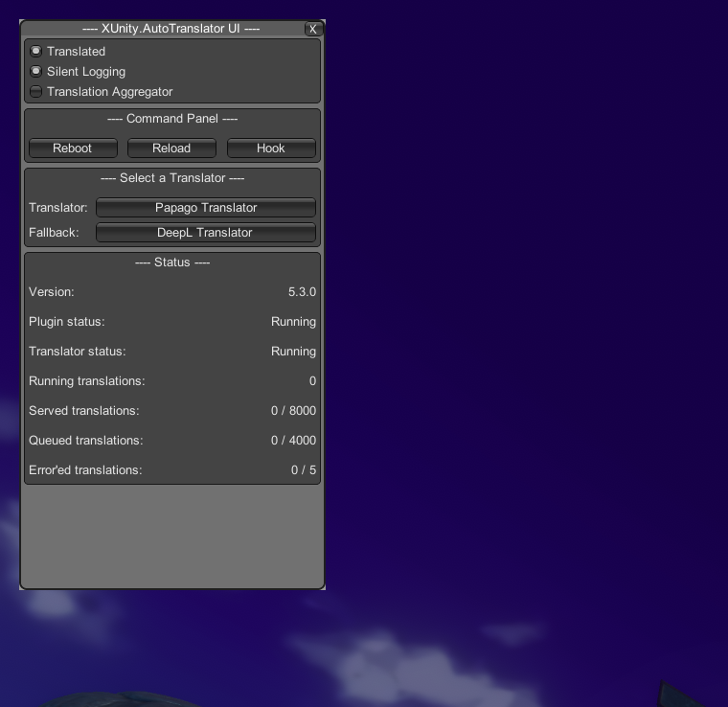Click the Running translations label
728x707 pixels.
(87, 381)
